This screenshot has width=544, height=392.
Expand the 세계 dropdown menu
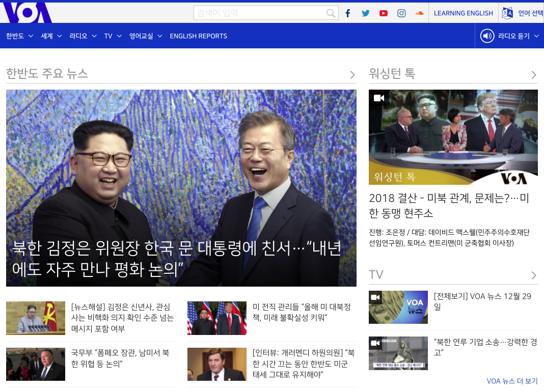click(x=51, y=36)
